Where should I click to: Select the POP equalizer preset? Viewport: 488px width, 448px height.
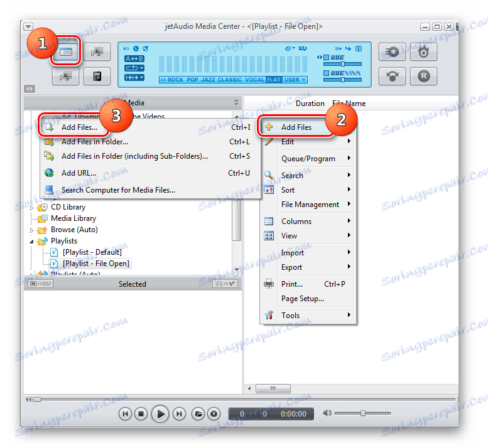pos(192,80)
